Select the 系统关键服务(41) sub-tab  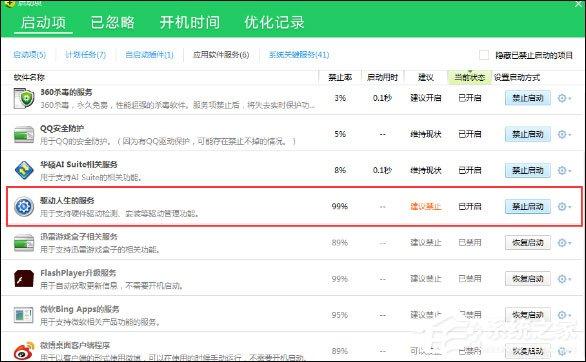coord(299,55)
